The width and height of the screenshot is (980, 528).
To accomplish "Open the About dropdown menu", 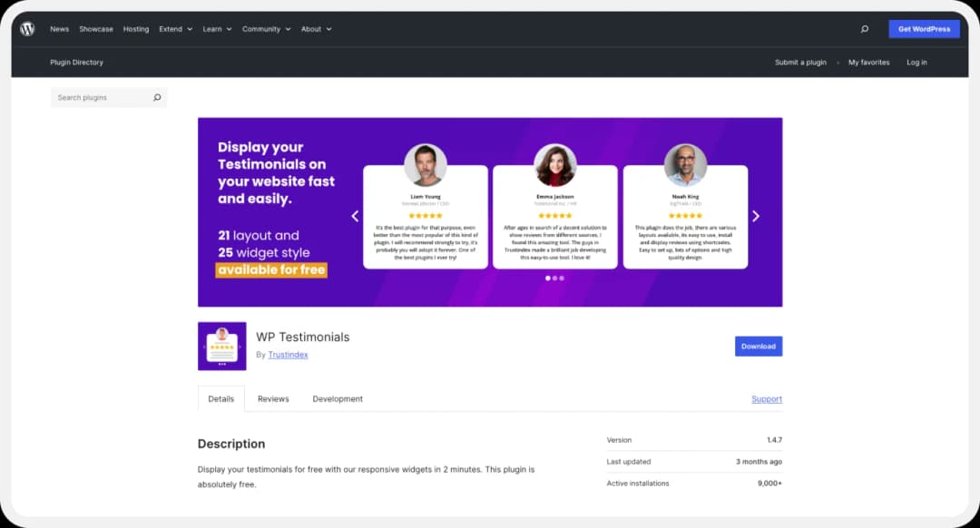I will pos(315,28).
